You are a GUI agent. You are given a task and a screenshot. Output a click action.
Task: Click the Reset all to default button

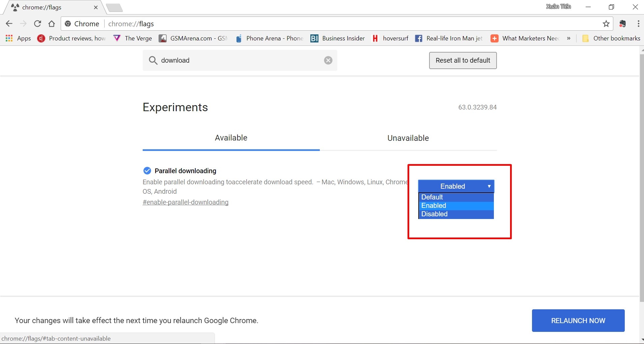pyautogui.click(x=463, y=60)
